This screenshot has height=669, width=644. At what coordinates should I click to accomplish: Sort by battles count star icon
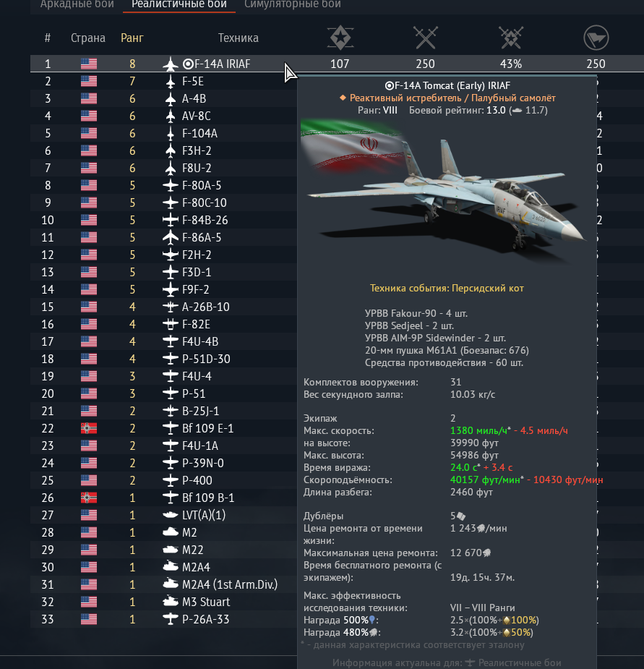coord(340,38)
